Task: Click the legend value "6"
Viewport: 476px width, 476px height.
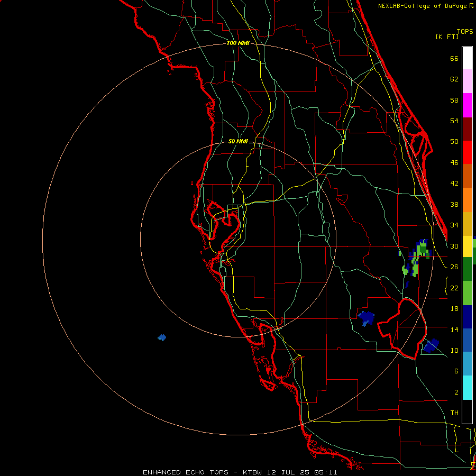Action: pyautogui.click(x=456, y=371)
